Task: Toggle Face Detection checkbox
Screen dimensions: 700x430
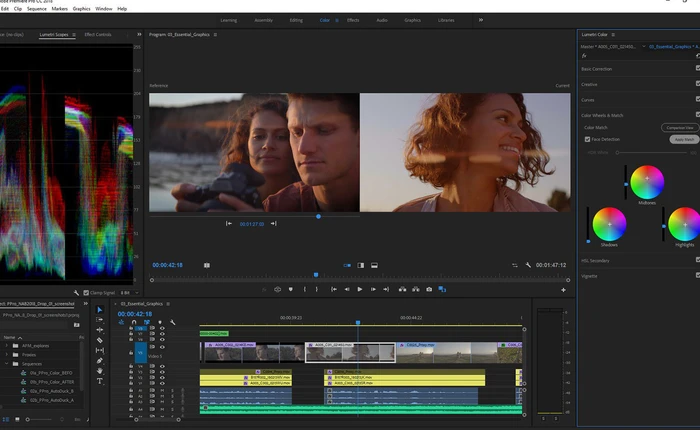Action: 588,139
